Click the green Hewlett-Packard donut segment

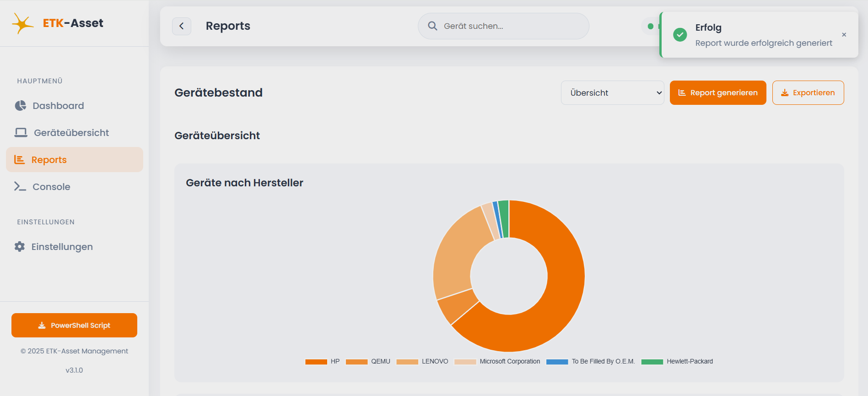(504, 218)
